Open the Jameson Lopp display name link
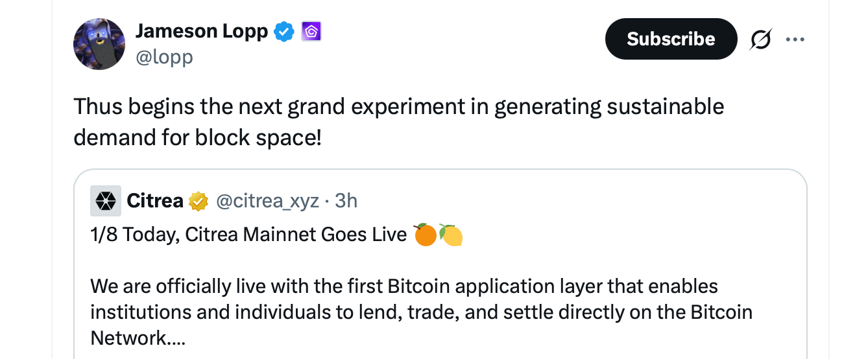 coord(201,30)
